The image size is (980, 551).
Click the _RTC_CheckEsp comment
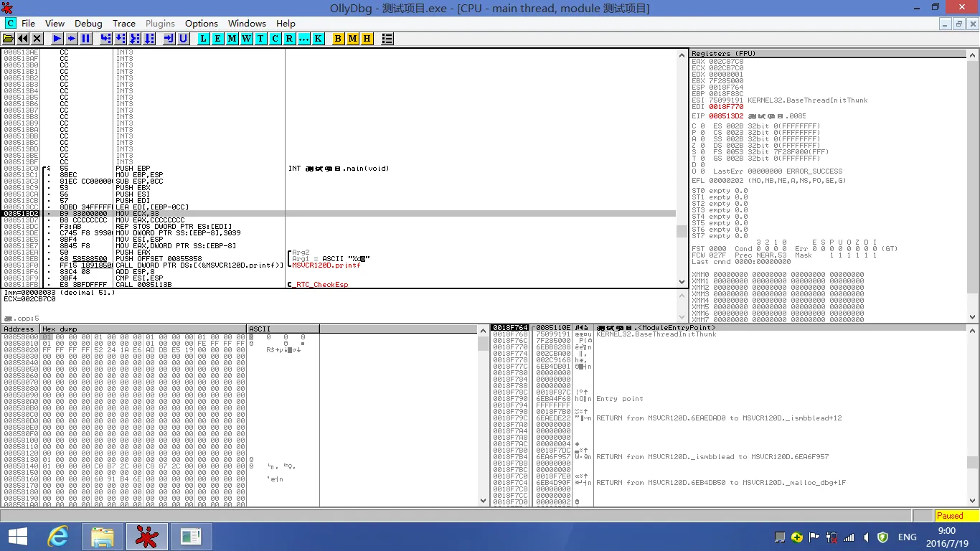click(320, 285)
